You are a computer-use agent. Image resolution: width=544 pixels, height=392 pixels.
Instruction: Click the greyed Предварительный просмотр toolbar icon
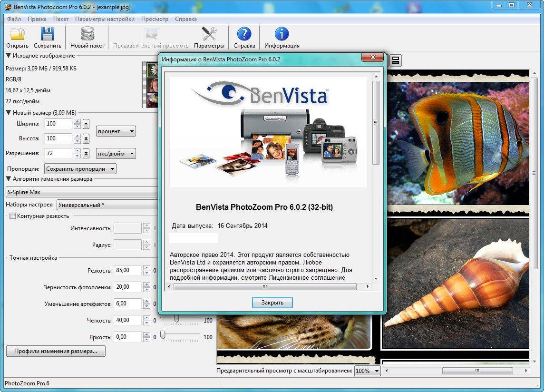(151, 38)
